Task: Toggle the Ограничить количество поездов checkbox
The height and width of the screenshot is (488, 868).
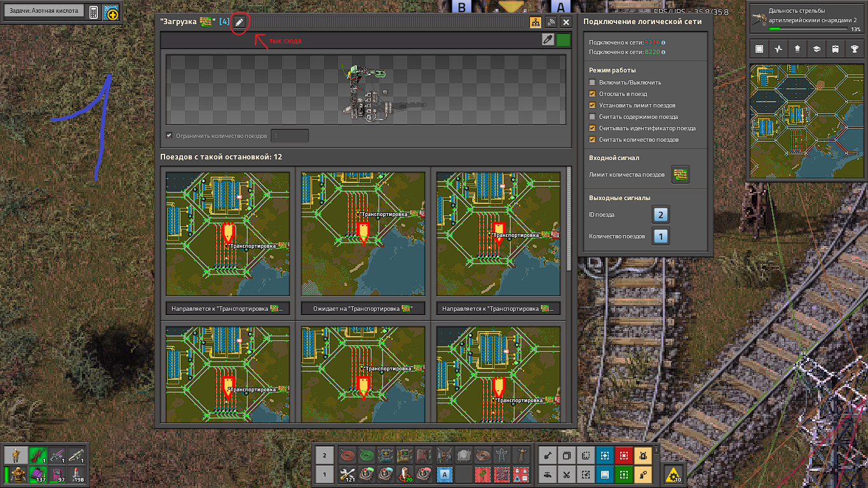Action: pos(169,135)
